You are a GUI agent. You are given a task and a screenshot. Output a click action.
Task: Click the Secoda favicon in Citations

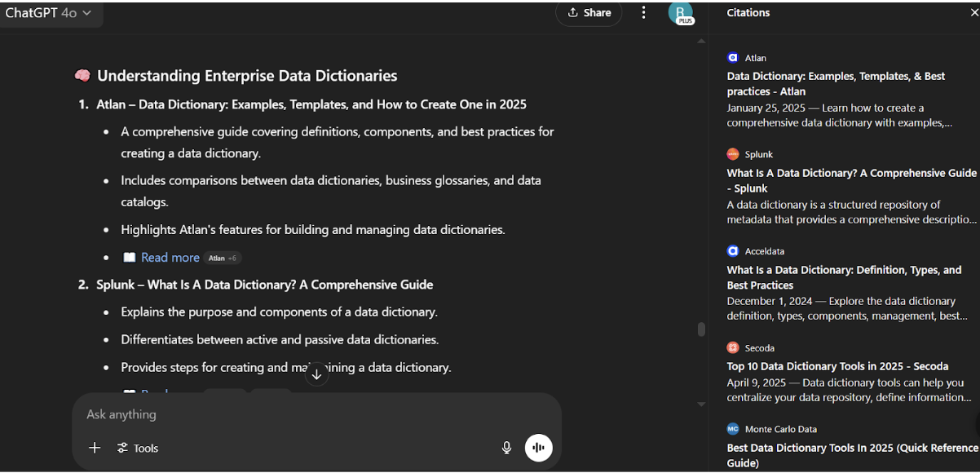(x=732, y=347)
